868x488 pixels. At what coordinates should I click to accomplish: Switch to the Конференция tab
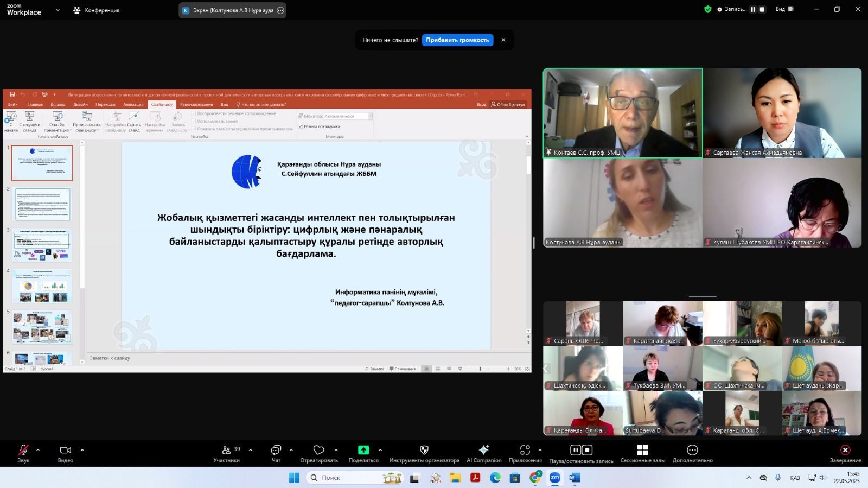point(97,10)
